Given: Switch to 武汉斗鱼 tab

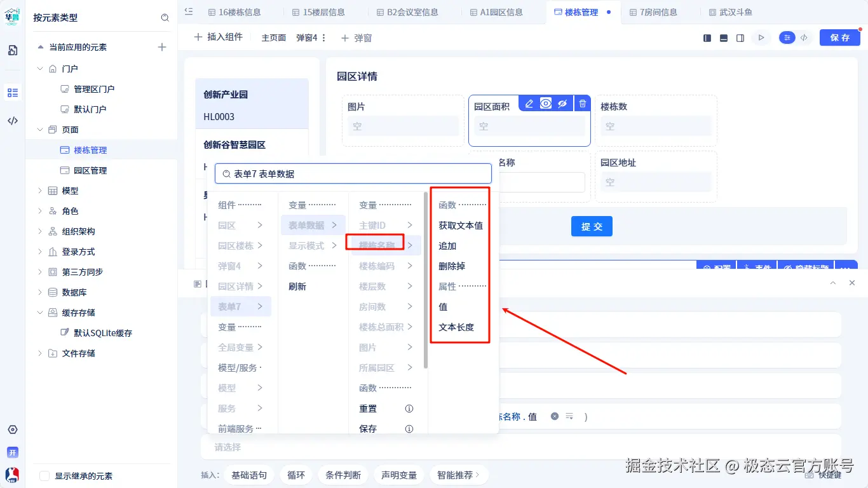Looking at the screenshot, I should [x=731, y=12].
